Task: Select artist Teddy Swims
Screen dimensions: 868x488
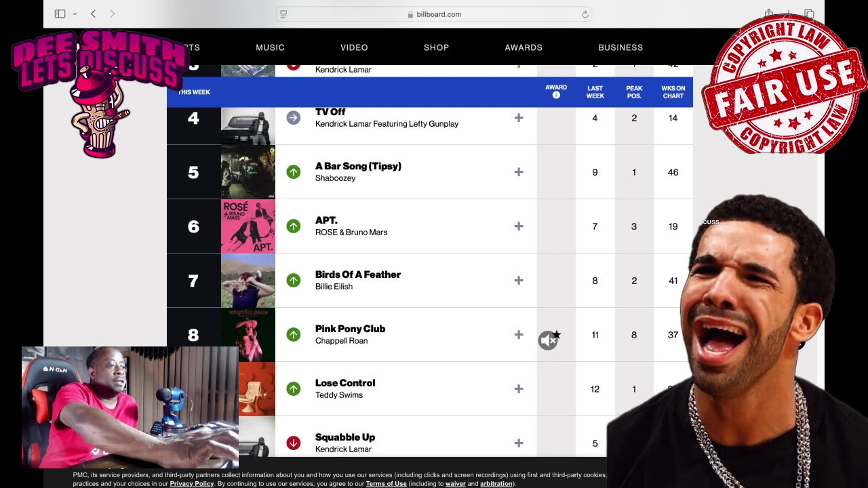Action: click(x=339, y=395)
